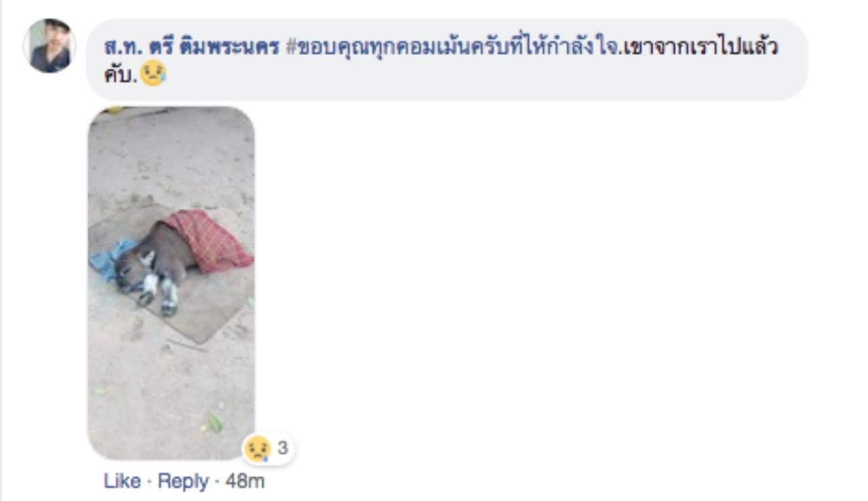This screenshot has width=868, height=501.
Task: Click the crying emoji ending the comment text
Action: [x=153, y=74]
